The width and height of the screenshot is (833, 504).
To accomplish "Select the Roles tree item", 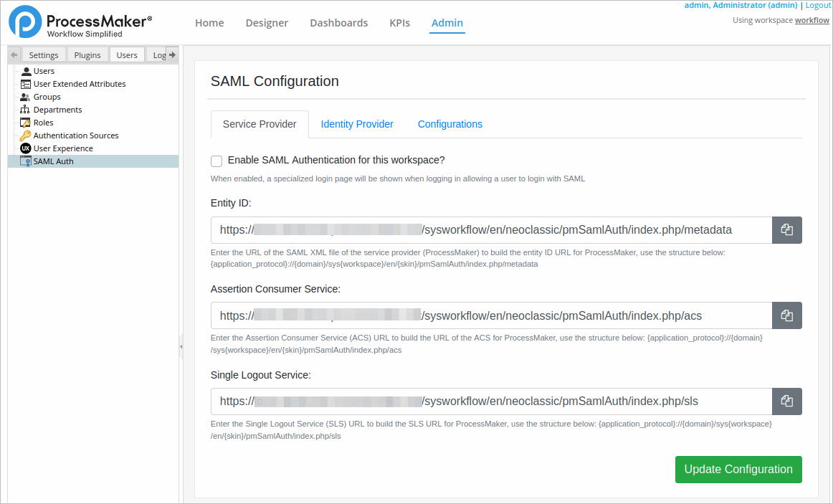I will 43,123.
